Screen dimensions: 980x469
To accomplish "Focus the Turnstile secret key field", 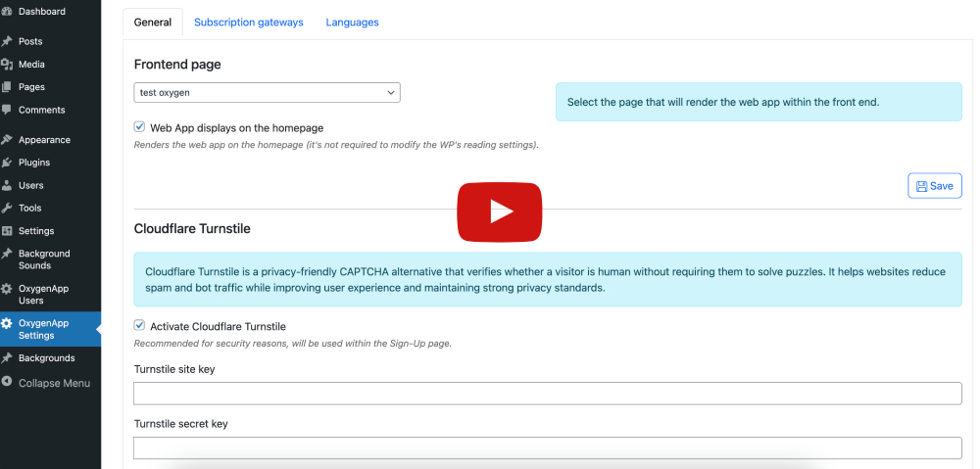I will pos(547,447).
